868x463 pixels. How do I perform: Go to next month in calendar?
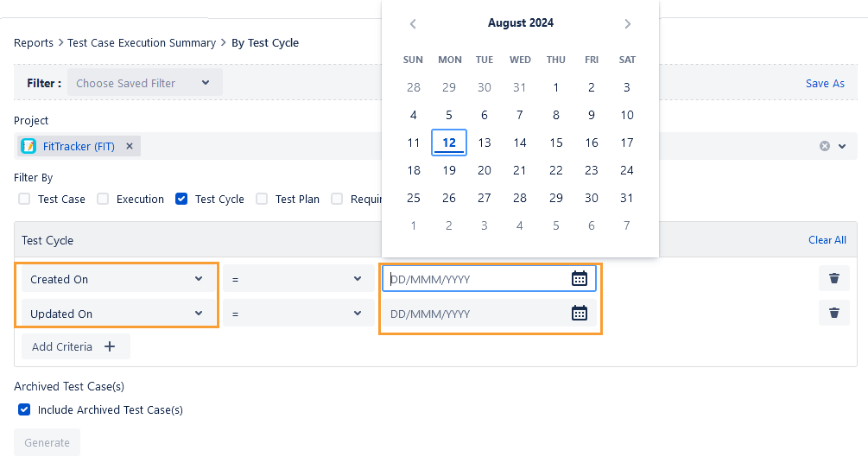(628, 24)
